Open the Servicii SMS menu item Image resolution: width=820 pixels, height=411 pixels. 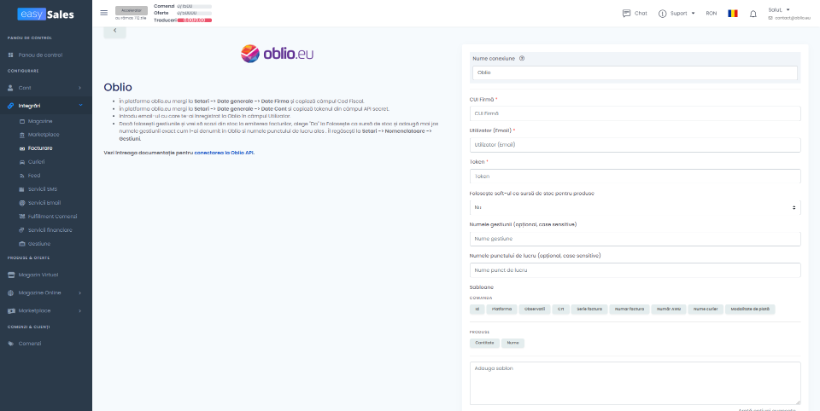43,189
